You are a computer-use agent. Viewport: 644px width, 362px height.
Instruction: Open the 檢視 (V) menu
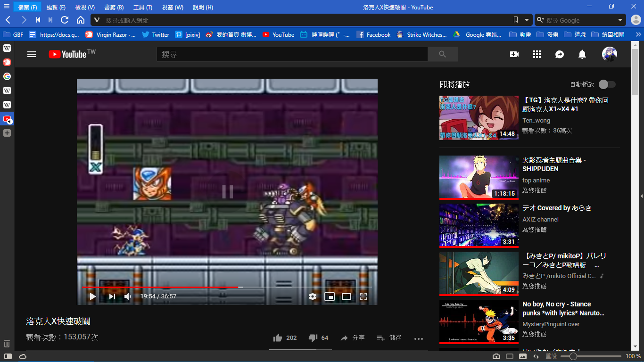click(85, 7)
